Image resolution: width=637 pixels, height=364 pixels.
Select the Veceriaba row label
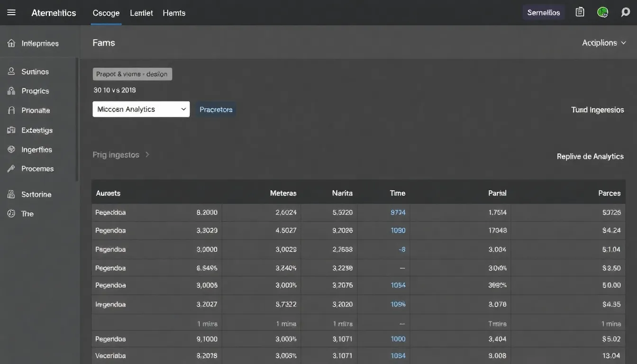pyautogui.click(x=110, y=355)
